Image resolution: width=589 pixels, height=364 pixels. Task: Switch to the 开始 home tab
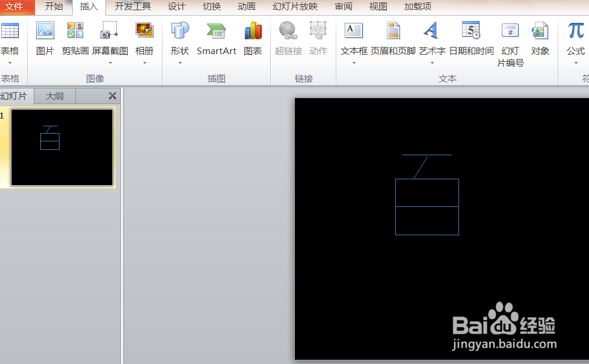tap(54, 7)
